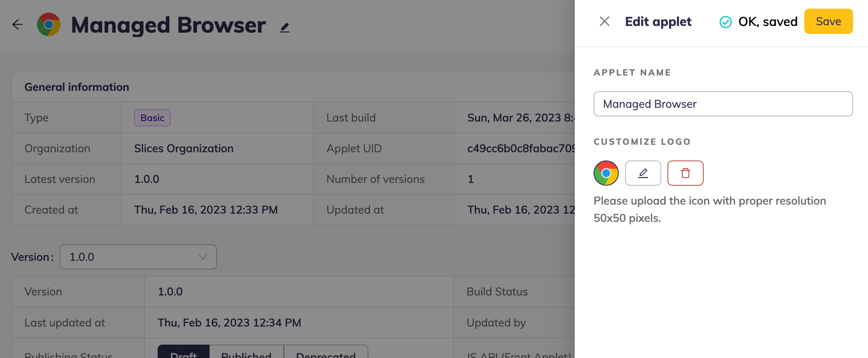Click the Chrome icon in the page header

click(49, 24)
